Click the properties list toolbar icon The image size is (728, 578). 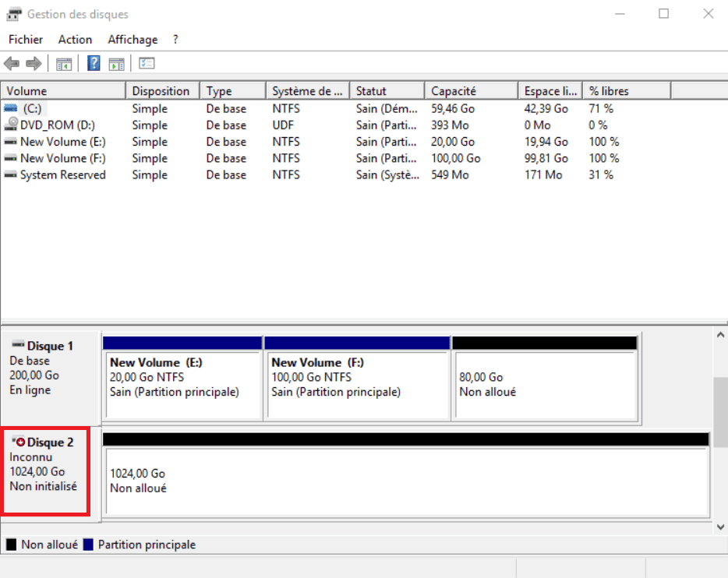[147, 63]
